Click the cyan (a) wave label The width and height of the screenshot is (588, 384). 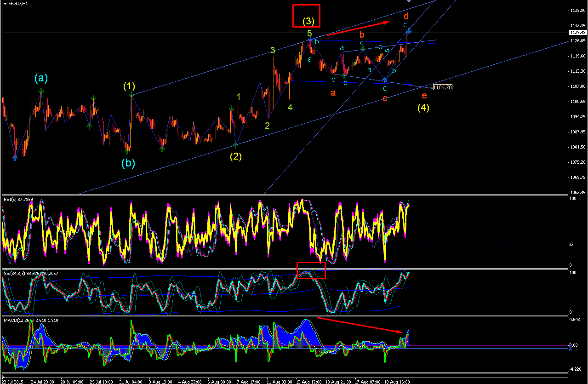point(41,78)
